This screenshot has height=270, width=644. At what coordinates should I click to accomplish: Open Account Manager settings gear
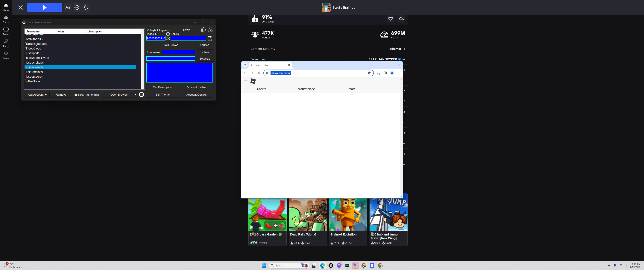click(203, 30)
